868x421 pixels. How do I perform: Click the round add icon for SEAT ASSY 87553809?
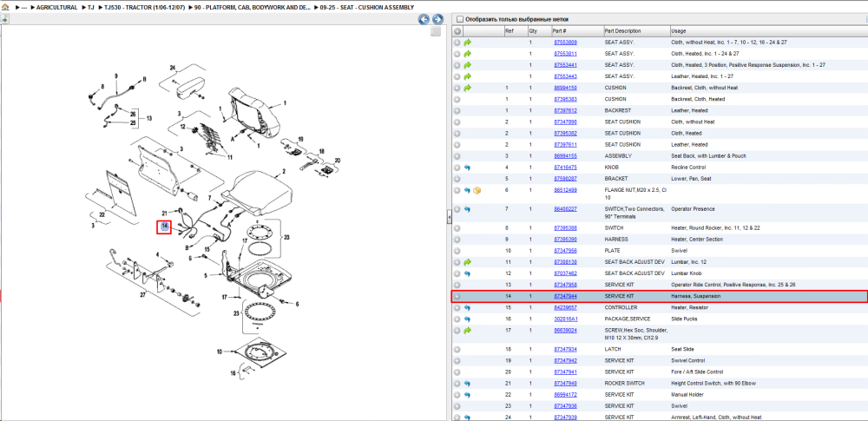point(457,42)
